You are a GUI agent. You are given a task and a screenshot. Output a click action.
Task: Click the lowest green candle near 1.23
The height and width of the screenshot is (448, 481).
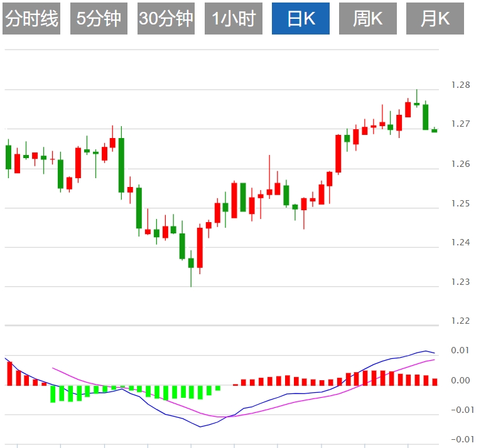(x=191, y=263)
